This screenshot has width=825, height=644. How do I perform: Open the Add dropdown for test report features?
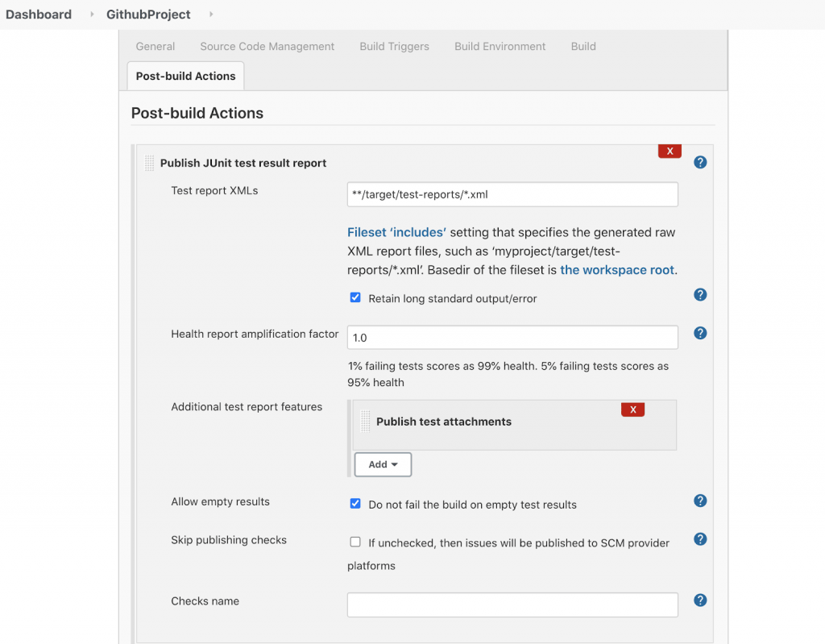383,464
